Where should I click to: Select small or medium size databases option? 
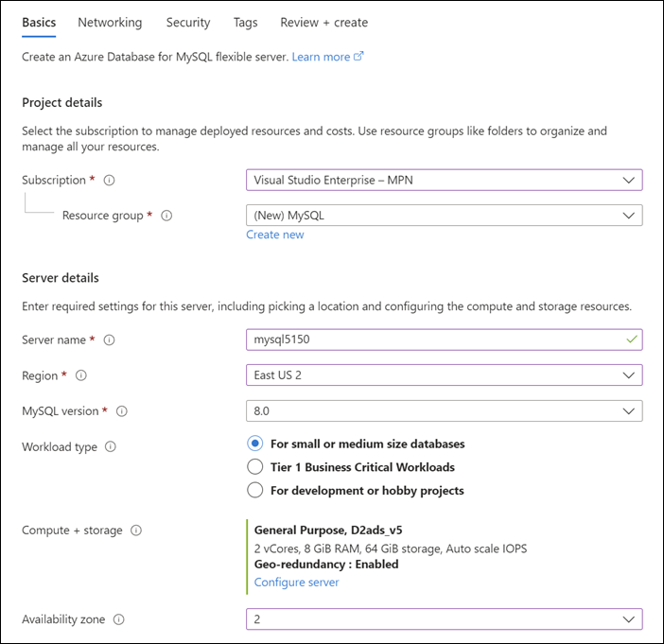[254, 444]
